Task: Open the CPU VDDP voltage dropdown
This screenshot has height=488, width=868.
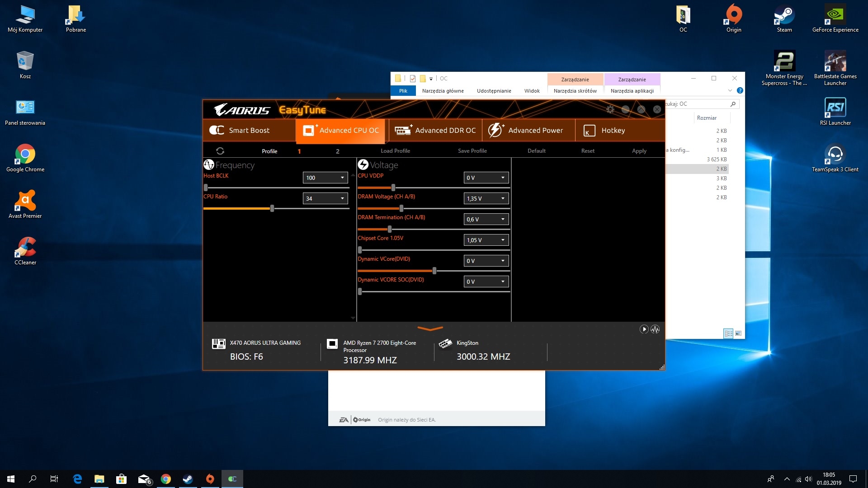Action: 486,178
